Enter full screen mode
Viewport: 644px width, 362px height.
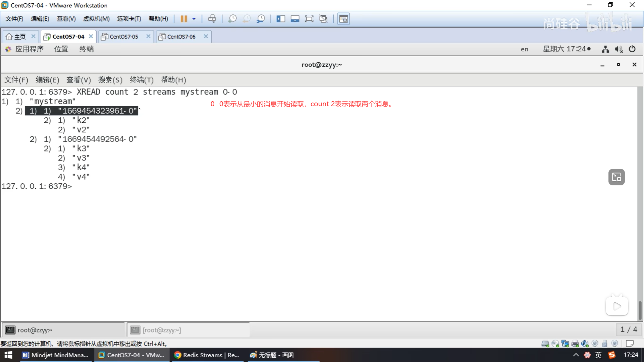coord(309,19)
